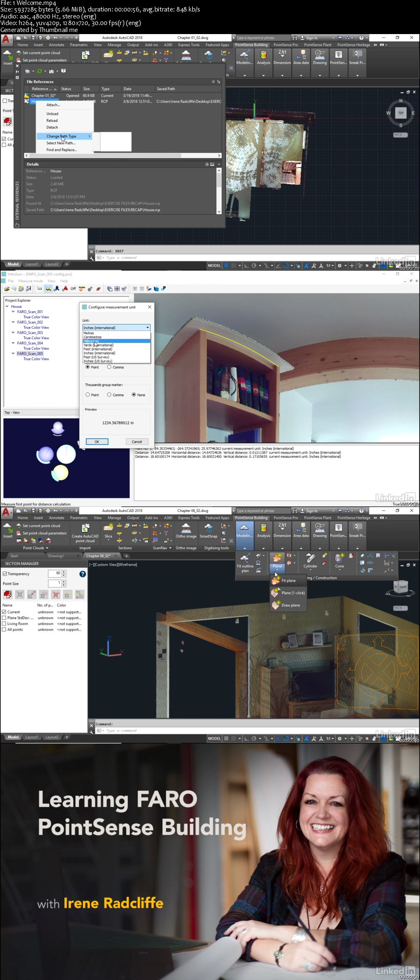Select Comma radio under Thousands group marker
This screenshot has width=420, height=980.
(109, 395)
